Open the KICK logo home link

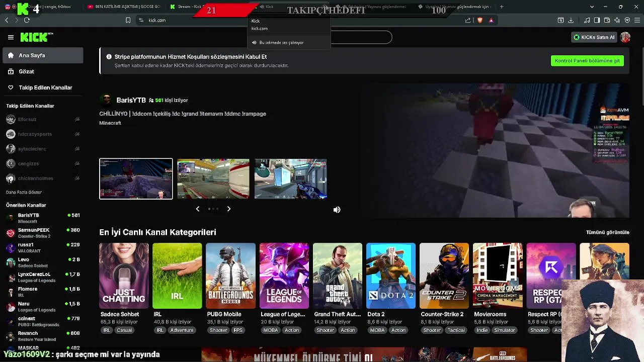[x=36, y=37]
